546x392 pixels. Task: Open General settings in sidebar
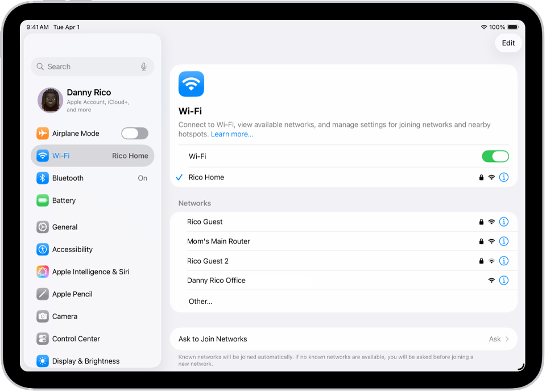[92, 227]
